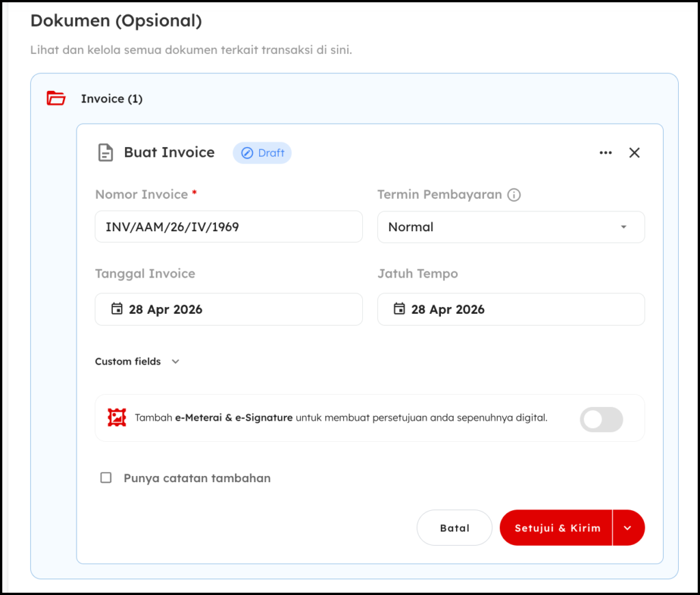The width and height of the screenshot is (700, 595).
Task: Click the Invoice (1) section header
Action: click(111, 98)
